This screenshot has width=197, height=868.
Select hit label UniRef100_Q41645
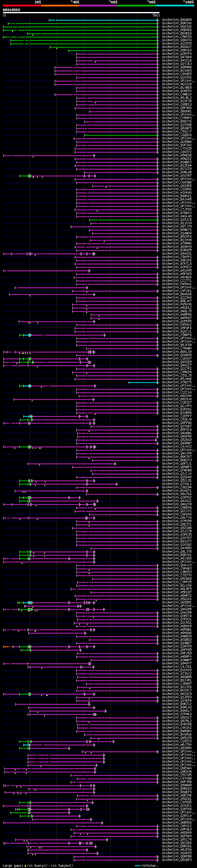point(177,270)
